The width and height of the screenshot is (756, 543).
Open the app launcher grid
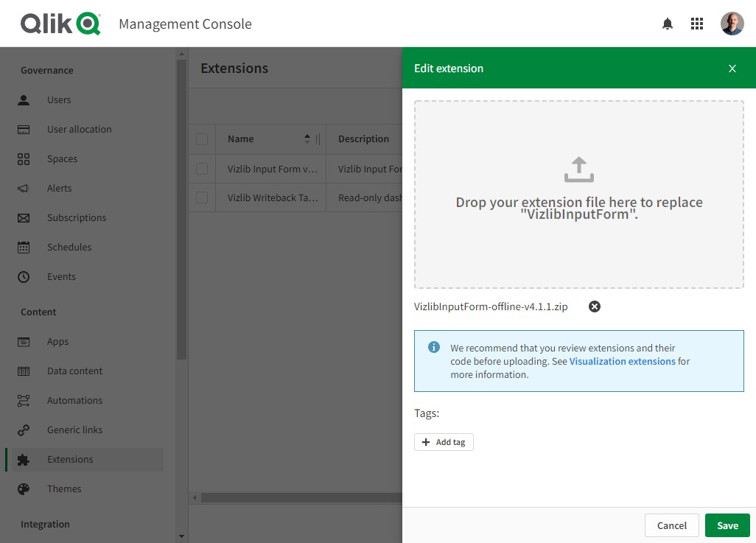(x=697, y=24)
